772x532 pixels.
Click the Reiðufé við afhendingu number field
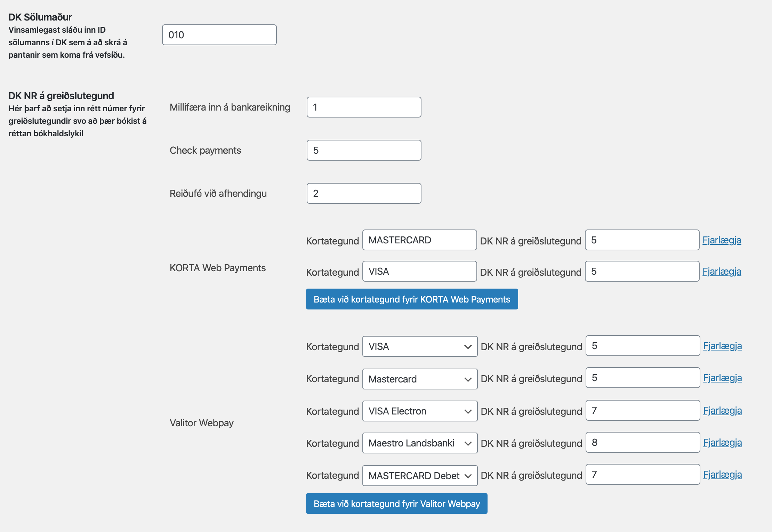[364, 193]
